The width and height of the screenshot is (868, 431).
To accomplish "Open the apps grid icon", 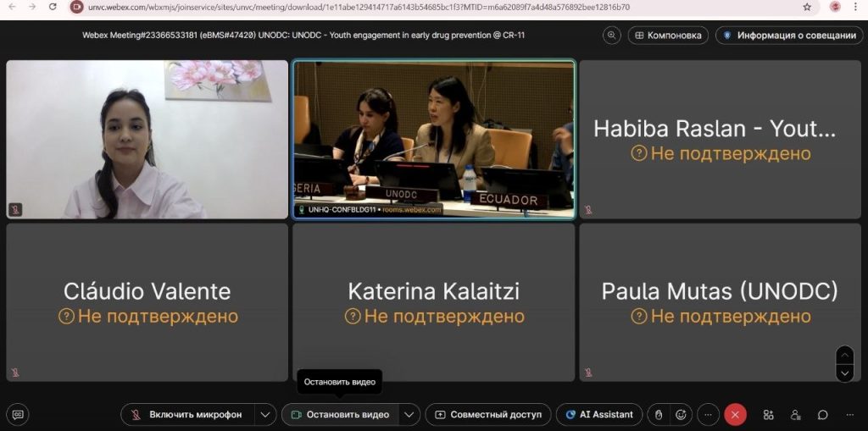I will pos(768,414).
